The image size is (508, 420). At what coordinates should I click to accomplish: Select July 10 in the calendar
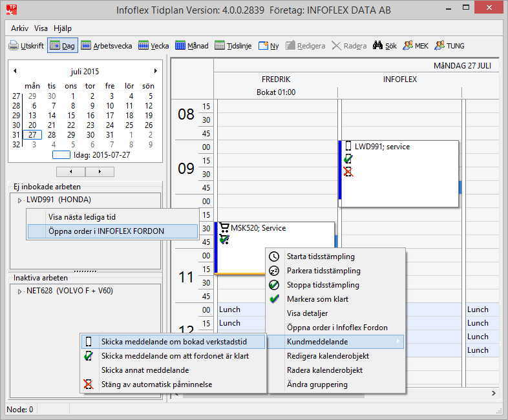point(110,105)
